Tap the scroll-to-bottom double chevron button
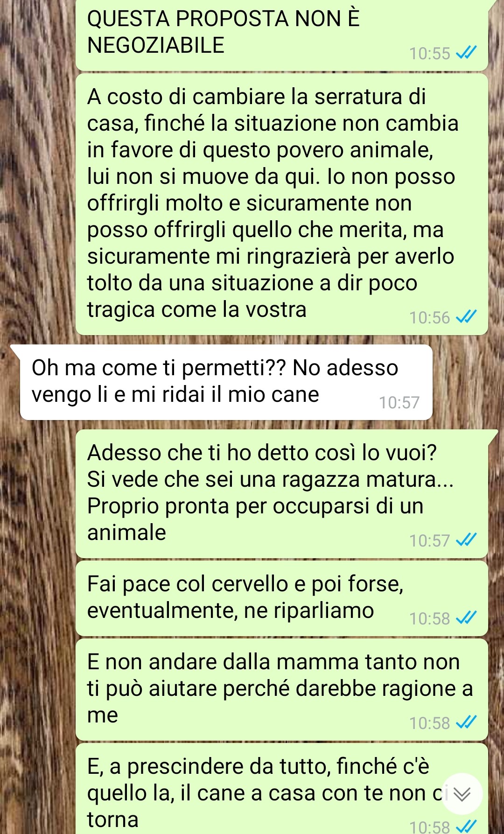Screen dimensions: 504x834 tap(462, 794)
